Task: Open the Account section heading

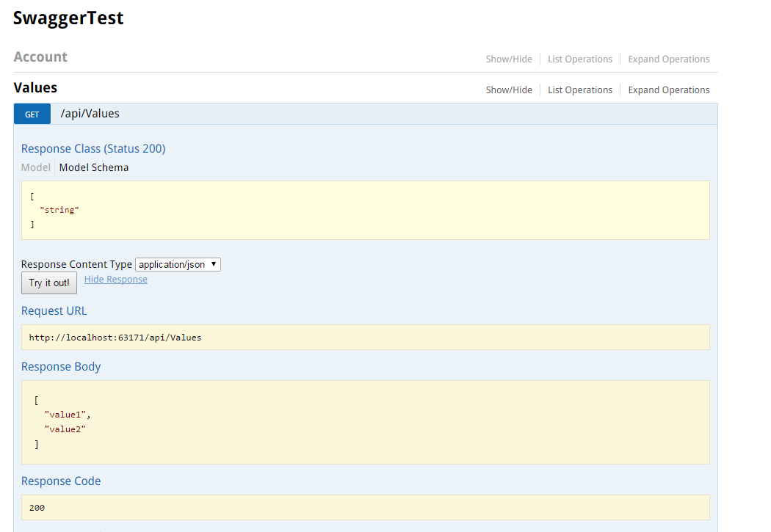Action: 40,57
